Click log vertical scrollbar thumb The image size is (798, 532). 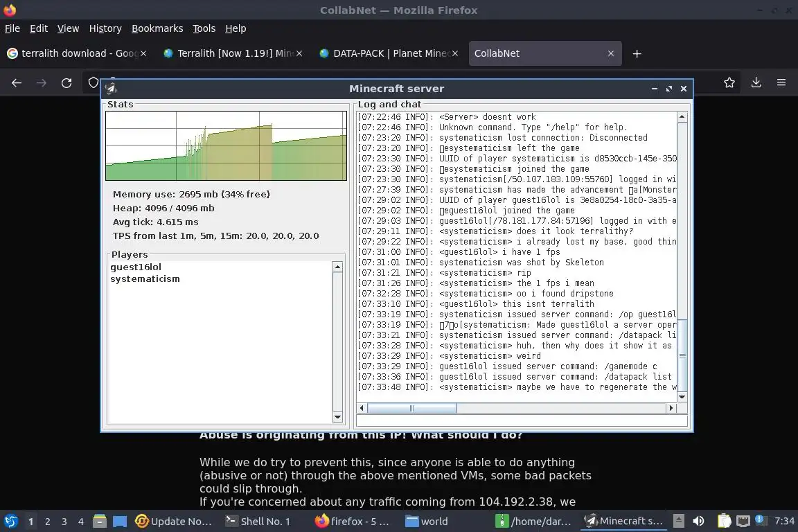[x=682, y=355]
